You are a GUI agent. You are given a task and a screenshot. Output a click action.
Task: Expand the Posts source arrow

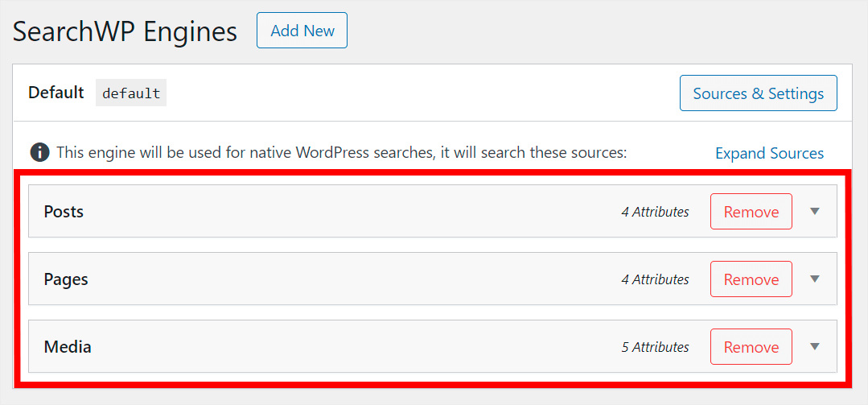point(814,211)
